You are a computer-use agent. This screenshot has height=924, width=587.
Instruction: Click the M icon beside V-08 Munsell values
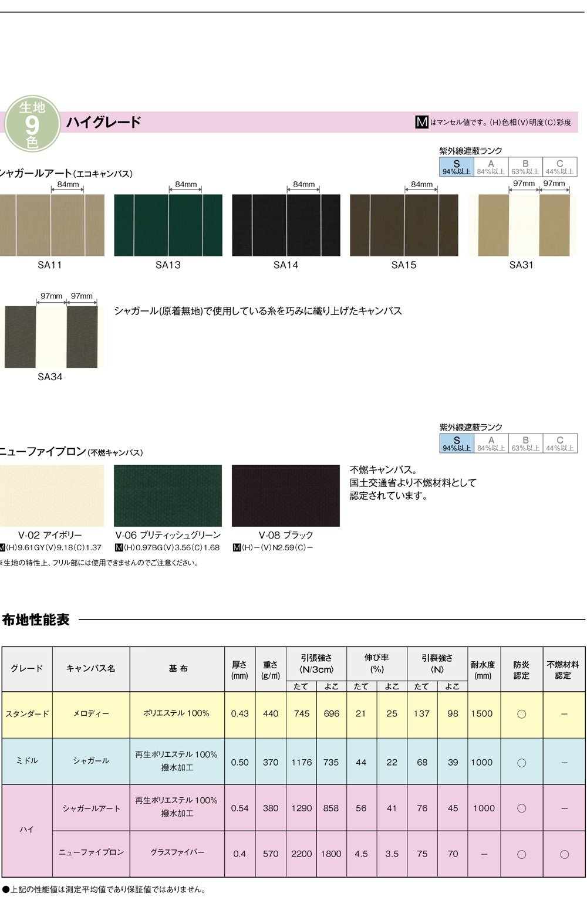(x=237, y=547)
